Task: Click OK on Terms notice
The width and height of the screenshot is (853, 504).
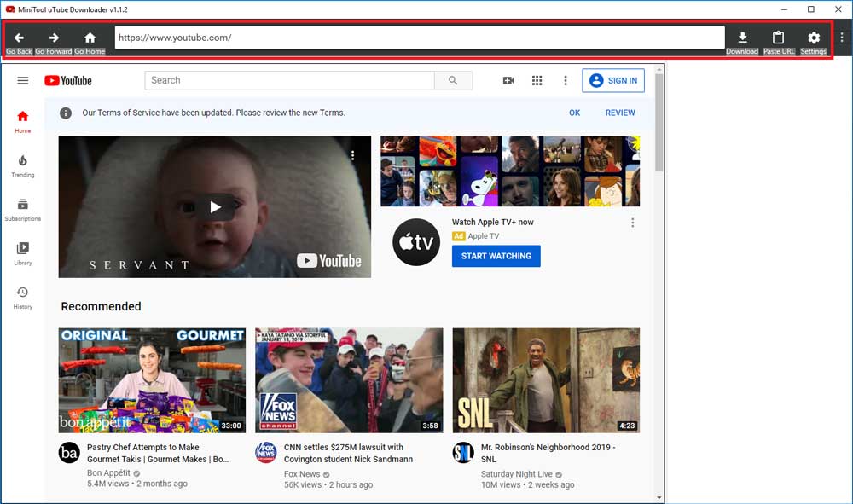Action: pyautogui.click(x=574, y=113)
